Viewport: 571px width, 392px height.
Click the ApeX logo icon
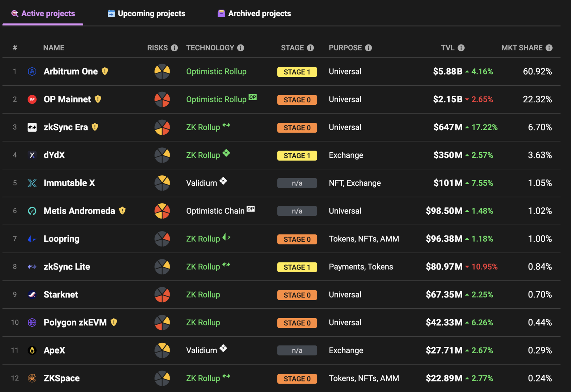pyautogui.click(x=32, y=350)
